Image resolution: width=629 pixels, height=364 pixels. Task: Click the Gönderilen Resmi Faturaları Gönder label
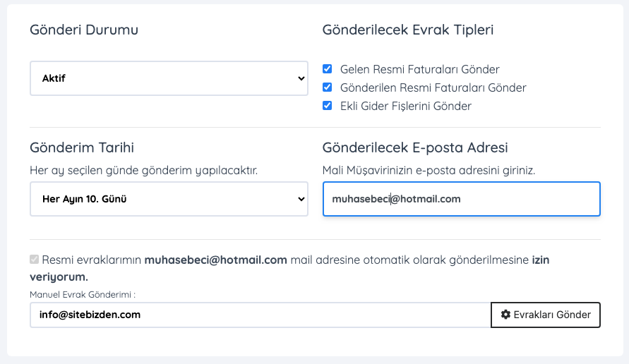[x=433, y=87]
